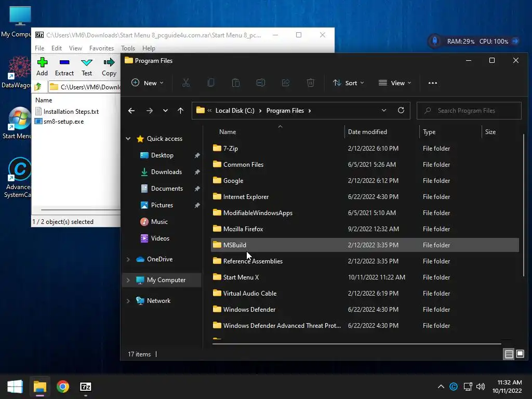
Task: Click the Search Program Files box
Action: (469, 111)
